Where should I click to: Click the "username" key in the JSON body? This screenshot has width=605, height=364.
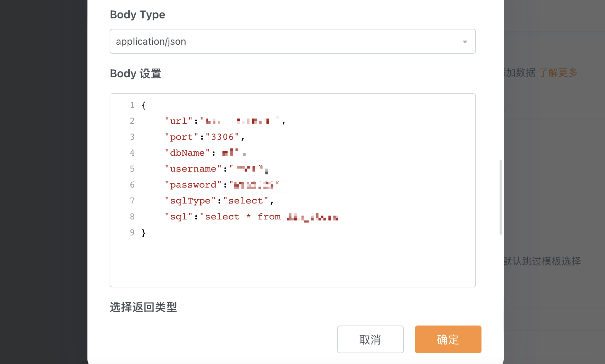pyautogui.click(x=193, y=169)
